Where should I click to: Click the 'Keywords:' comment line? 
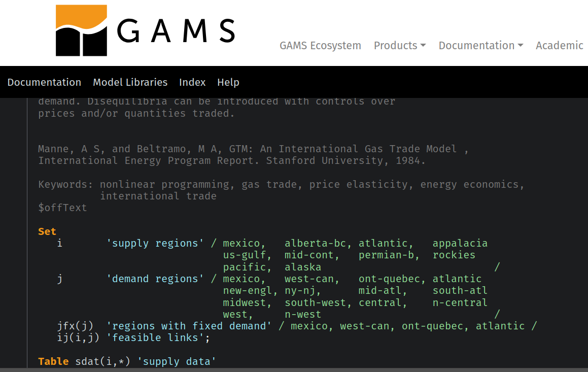pyautogui.click(x=281, y=185)
